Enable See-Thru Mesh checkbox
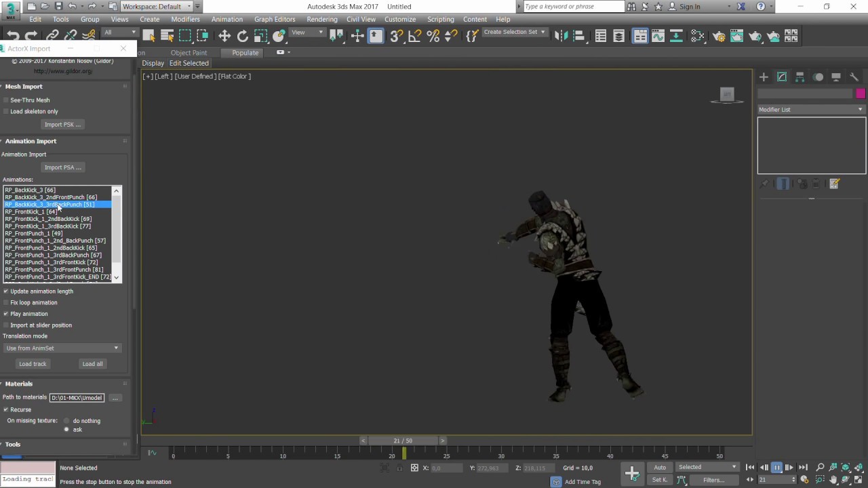The height and width of the screenshot is (488, 868). (6, 100)
